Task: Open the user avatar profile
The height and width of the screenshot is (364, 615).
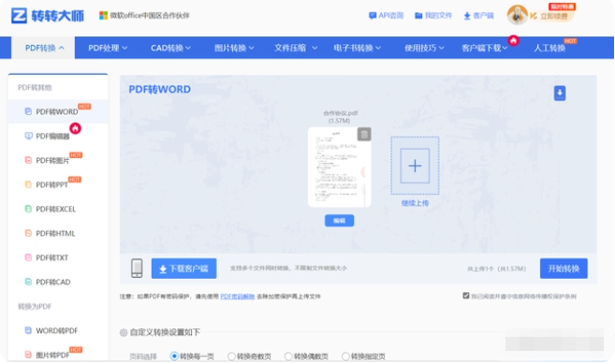Action: click(x=518, y=15)
